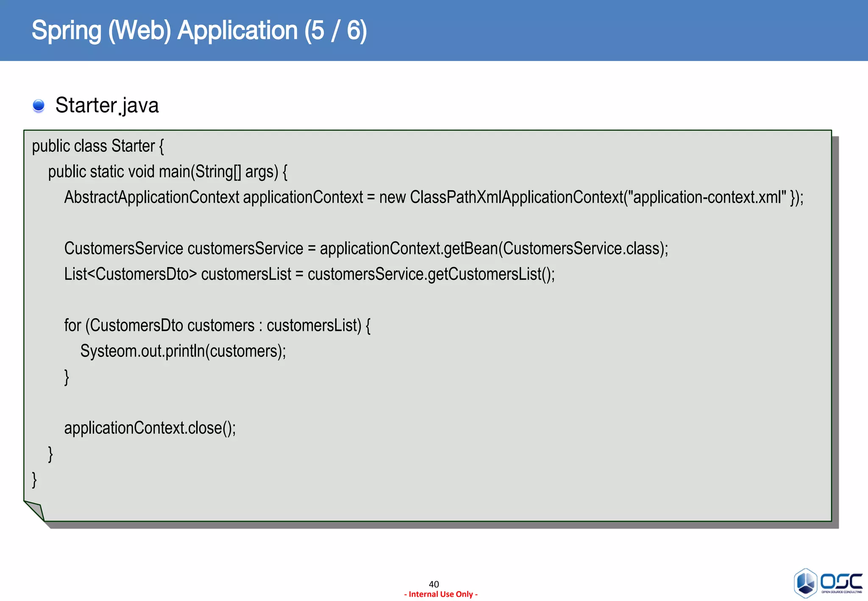Click the OSC Open Source Consulting logo
The image size is (868, 601).
(x=828, y=583)
